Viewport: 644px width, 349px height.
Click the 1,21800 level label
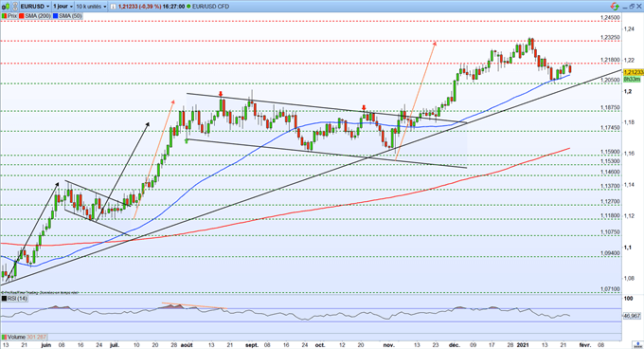click(x=610, y=60)
